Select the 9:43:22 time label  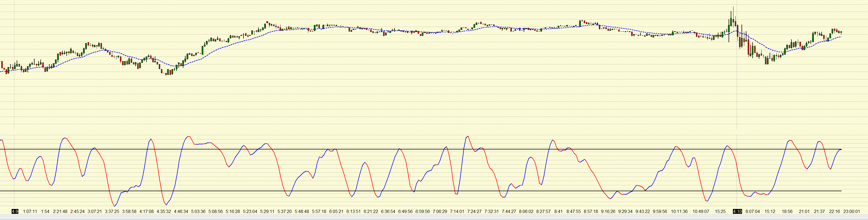coord(643,212)
